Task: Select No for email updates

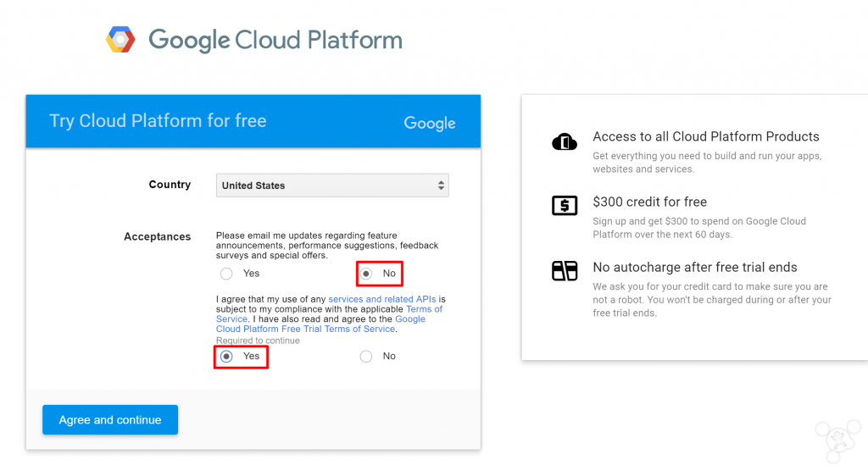Action: 366,274
